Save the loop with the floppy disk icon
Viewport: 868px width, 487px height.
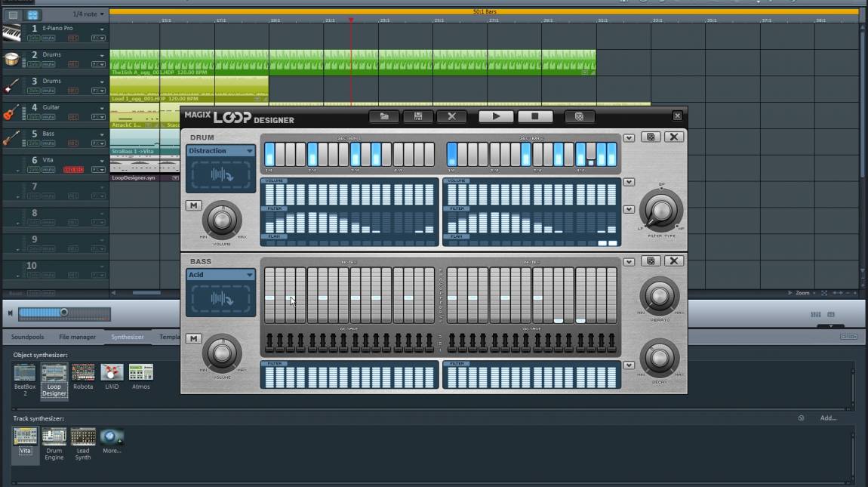[x=418, y=116]
